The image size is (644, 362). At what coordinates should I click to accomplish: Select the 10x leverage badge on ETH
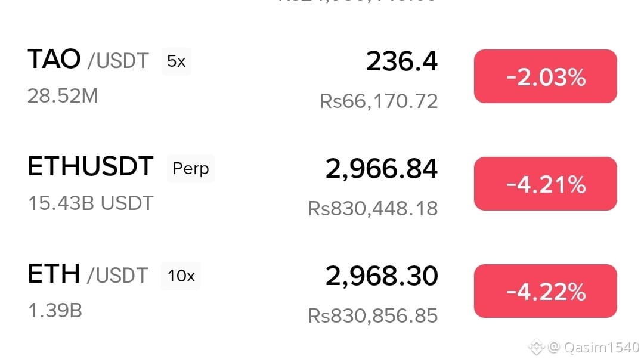point(181,276)
